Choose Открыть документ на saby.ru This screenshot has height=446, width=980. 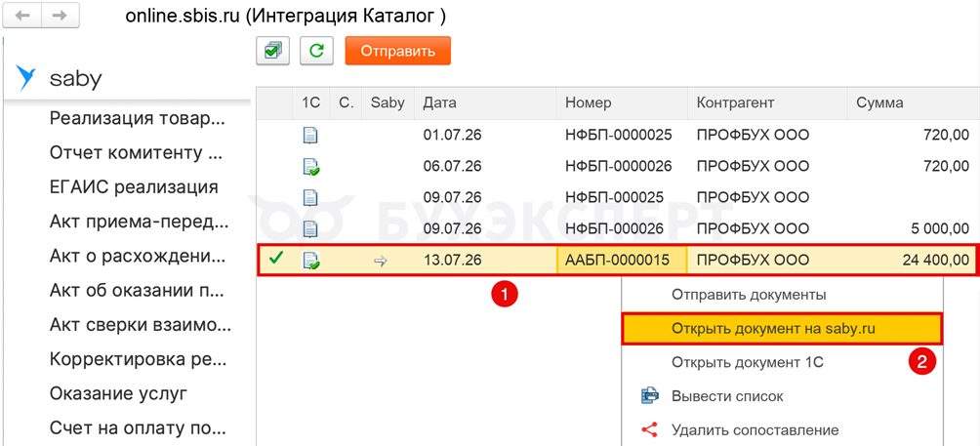click(782, 329)
